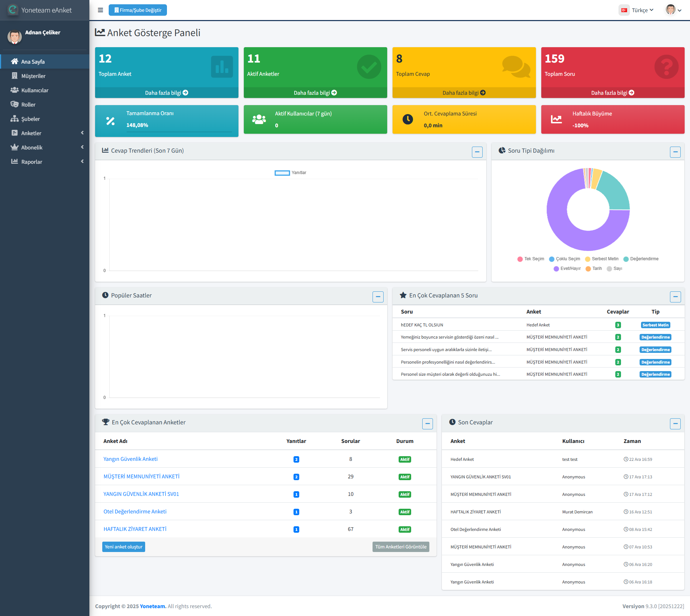Click the hamburger sidebar toggle icon
This screenshot has width=690, height=616.
pyautogui.click(x=100, y=10)
